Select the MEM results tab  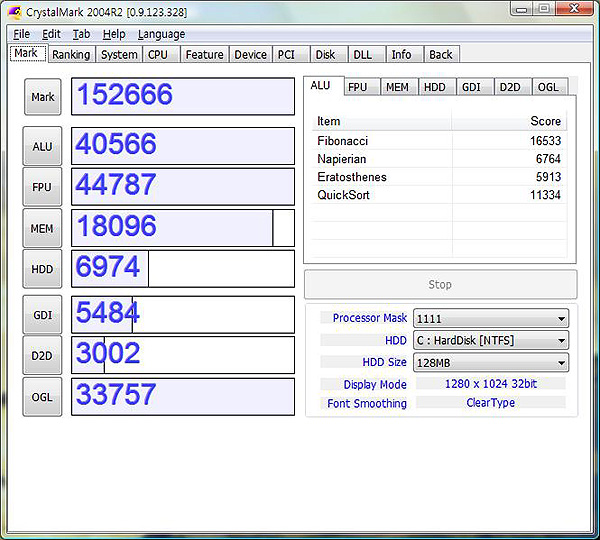[399, 87]
